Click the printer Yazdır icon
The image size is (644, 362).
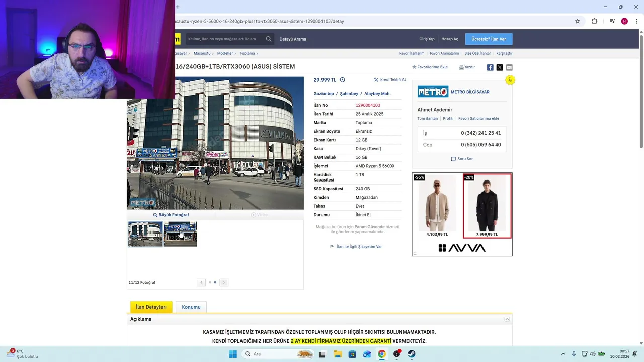click(x=461, y=67)
